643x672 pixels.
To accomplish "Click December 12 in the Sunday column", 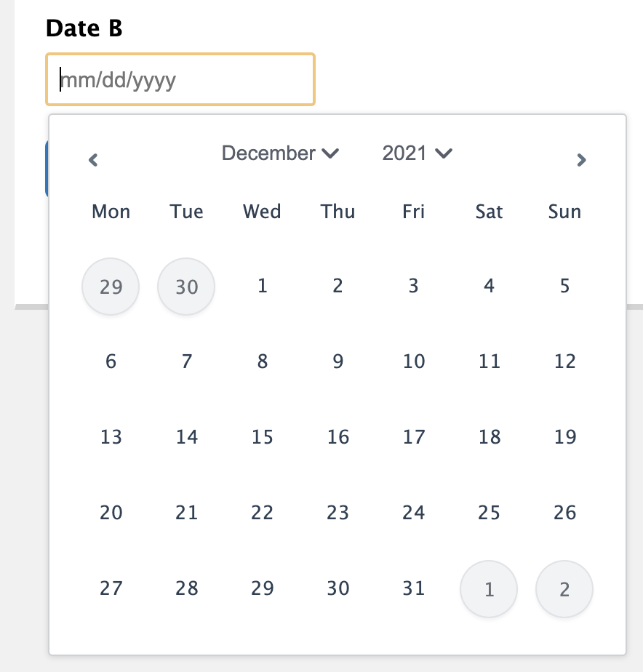I will pos(564,362).
